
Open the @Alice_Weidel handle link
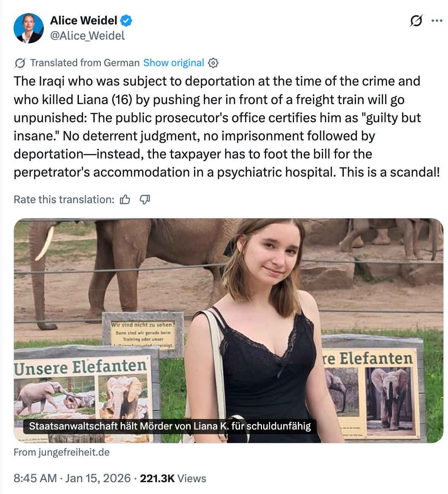(87, 36)
